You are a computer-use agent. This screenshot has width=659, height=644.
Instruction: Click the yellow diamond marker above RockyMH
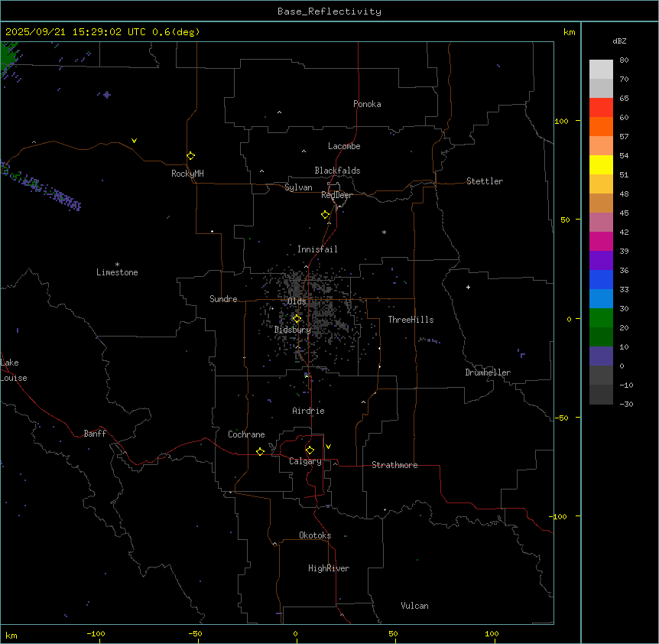(190, 155)
